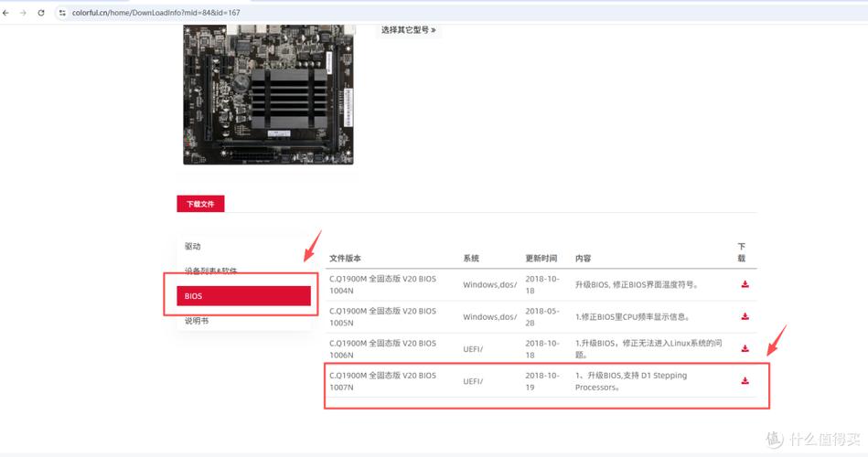Click the 修正无法进入Linux系统 description
The width and height of the screenshot is (868, 457).
click(648, 348)
